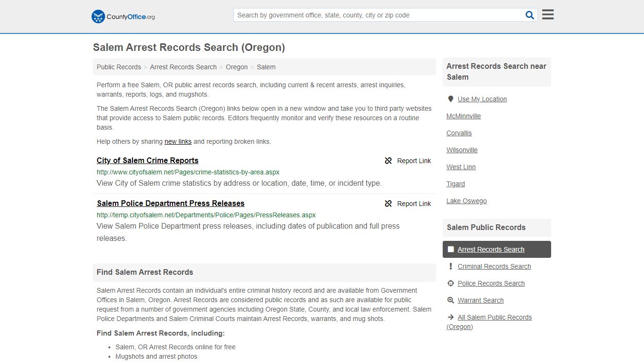Navigate to Oregon breadcrumb
Screen dimensions: 644x362
(237, 67)
